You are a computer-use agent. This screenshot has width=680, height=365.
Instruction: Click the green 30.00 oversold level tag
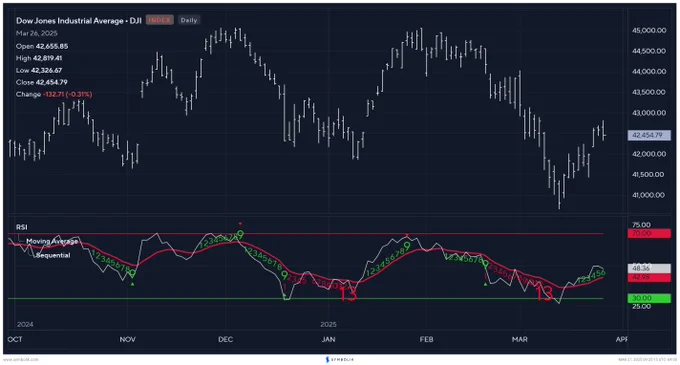(649, 298)
